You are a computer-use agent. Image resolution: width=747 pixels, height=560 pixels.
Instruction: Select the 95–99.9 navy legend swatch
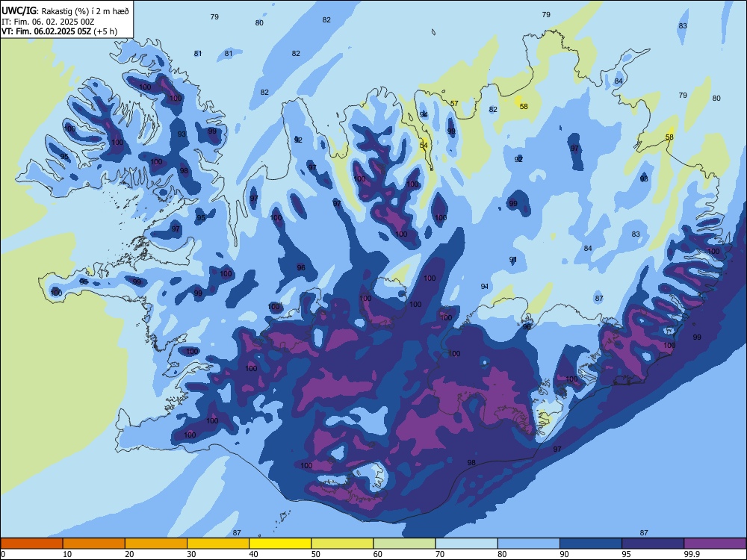point(653,544)
